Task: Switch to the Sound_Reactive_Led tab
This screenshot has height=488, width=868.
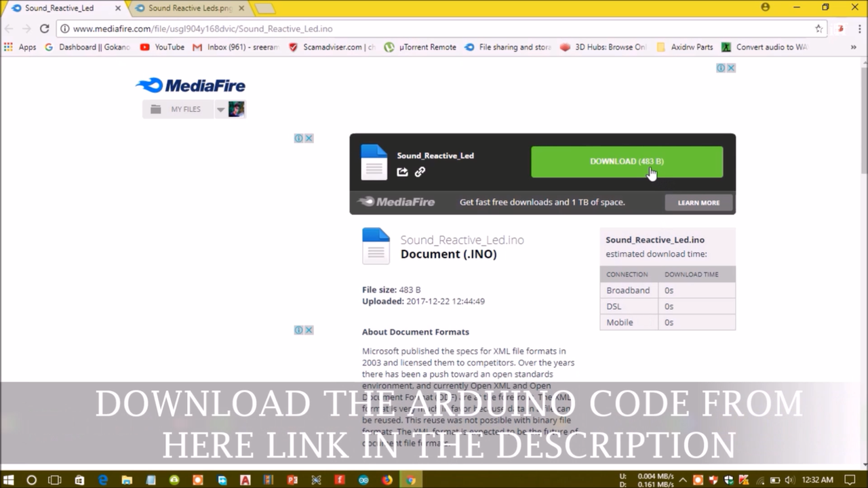Action: click(61, 8)
